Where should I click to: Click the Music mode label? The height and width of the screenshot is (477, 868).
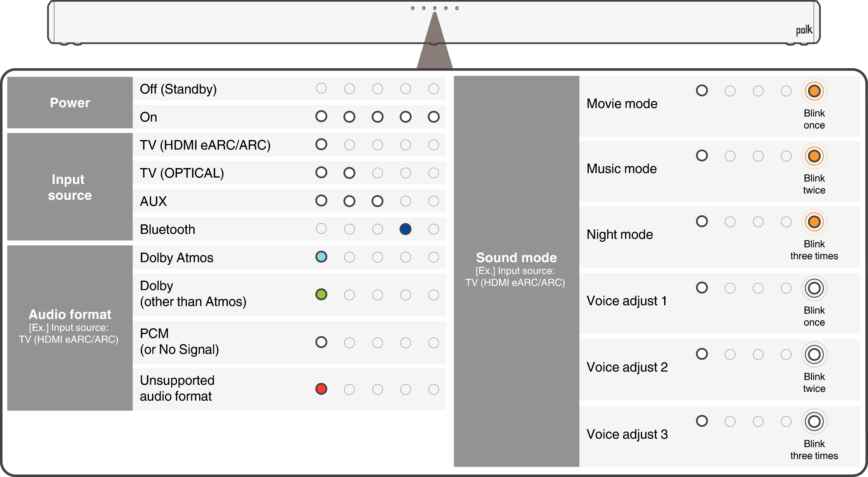click(622, 169)
